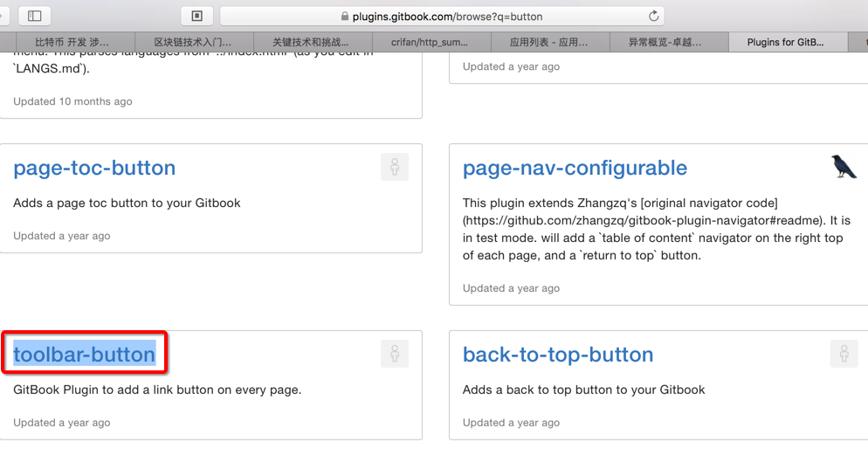Open the page-toc-button plugin link
Image resolution: width=868 pixels, height=456 pixels.
tap(94, 168)
